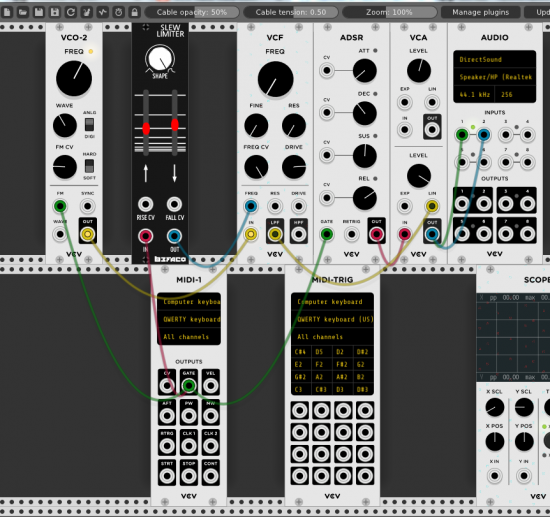The image size is (550, 517).
Task: Open MIDI-1 Computer keyboard driver selector
Action: [189, 302]
